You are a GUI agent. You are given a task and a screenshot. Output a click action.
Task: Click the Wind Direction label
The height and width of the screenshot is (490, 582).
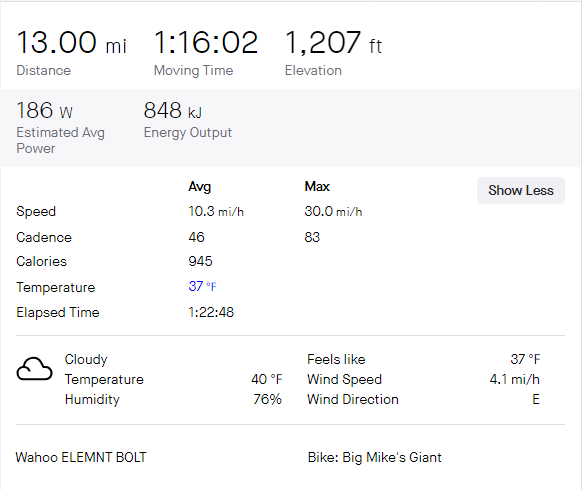click(x=353, y=399)
